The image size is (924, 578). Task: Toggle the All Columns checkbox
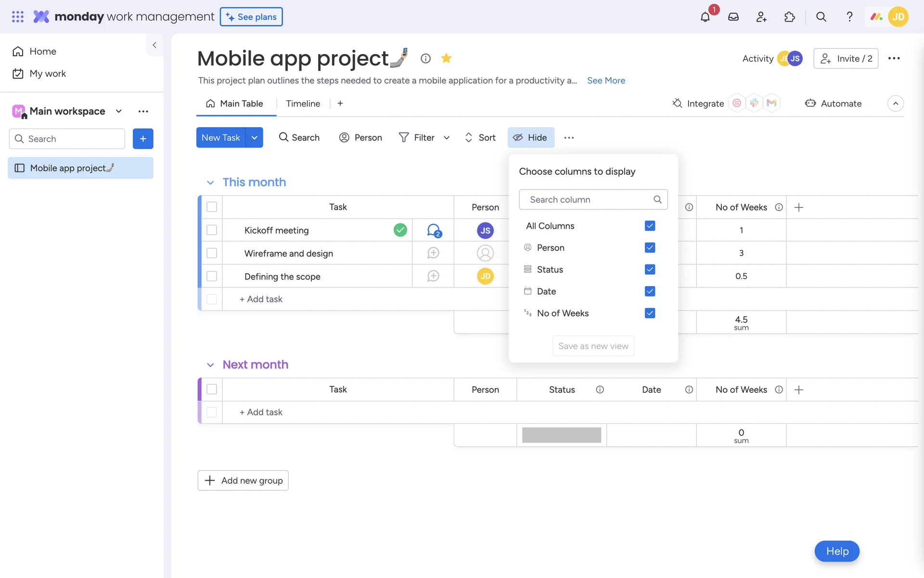pyautogui.click(x=650, y=226)
